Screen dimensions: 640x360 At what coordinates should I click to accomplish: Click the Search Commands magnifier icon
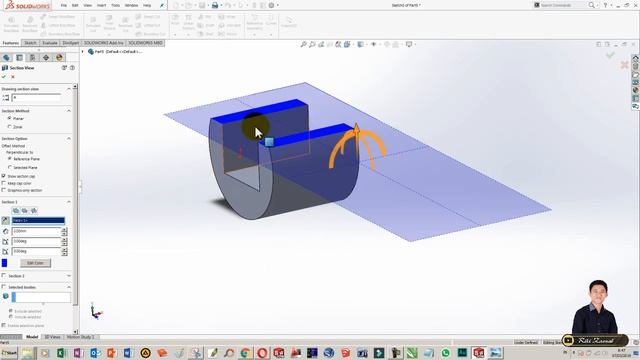pos(591,5)
